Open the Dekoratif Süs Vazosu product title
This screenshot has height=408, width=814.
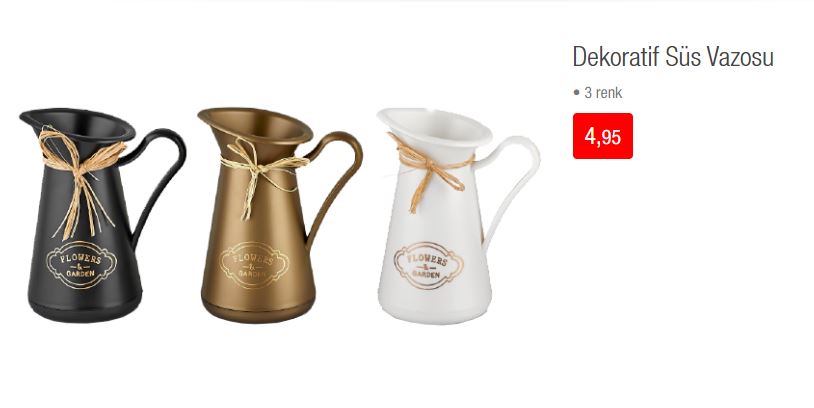pyautogui.click(x=673, y=57)
